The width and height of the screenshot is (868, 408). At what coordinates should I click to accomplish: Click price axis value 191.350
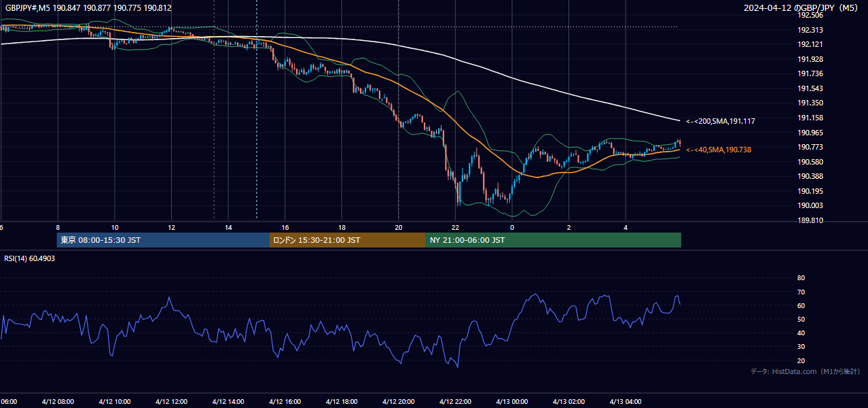click(810, 103)
